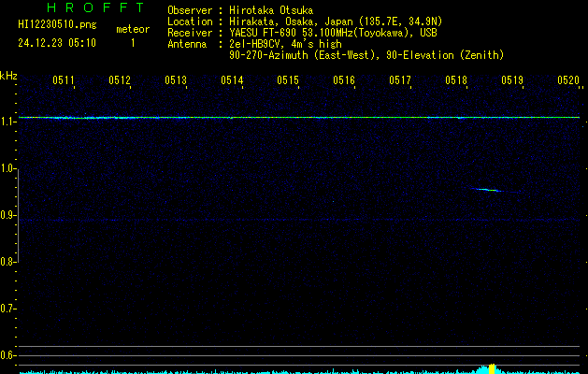Viewport: 588px width, 374px height.
Task: Click time marker 0511
Action: coord(64,80)
